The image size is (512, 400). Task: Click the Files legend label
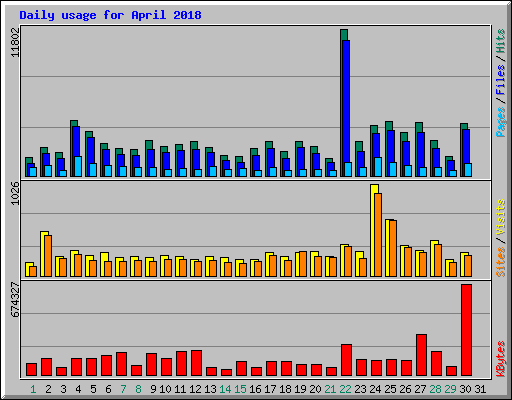pos(500,80)
